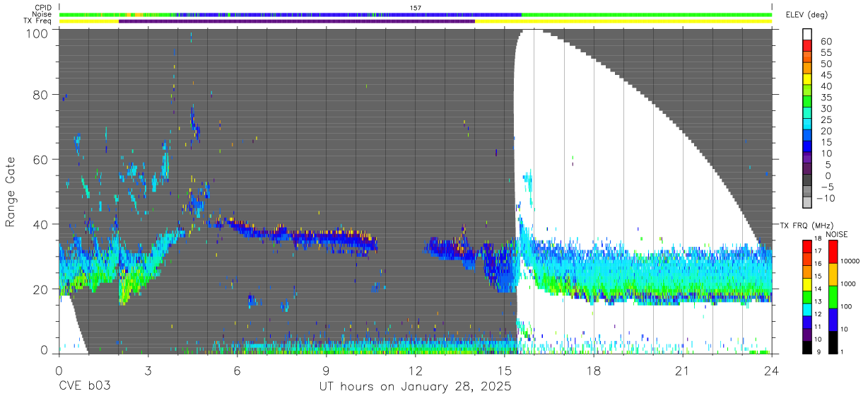Select the red segment of ELEV color bar

pos(807,46)
